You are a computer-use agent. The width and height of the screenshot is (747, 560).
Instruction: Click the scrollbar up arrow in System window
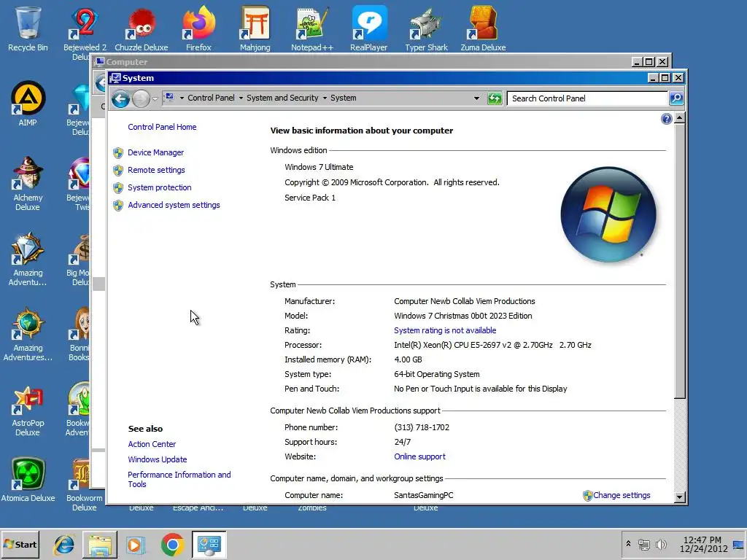click(680, 117)
